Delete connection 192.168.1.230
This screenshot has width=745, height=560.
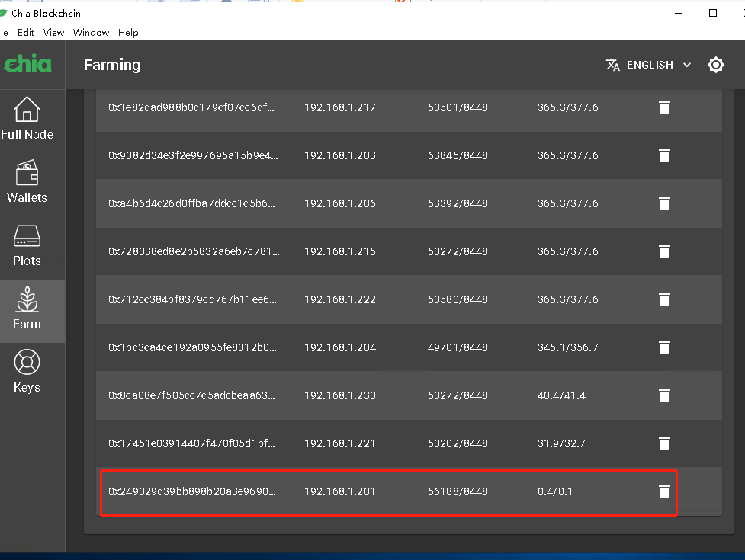tap(664, 395)
